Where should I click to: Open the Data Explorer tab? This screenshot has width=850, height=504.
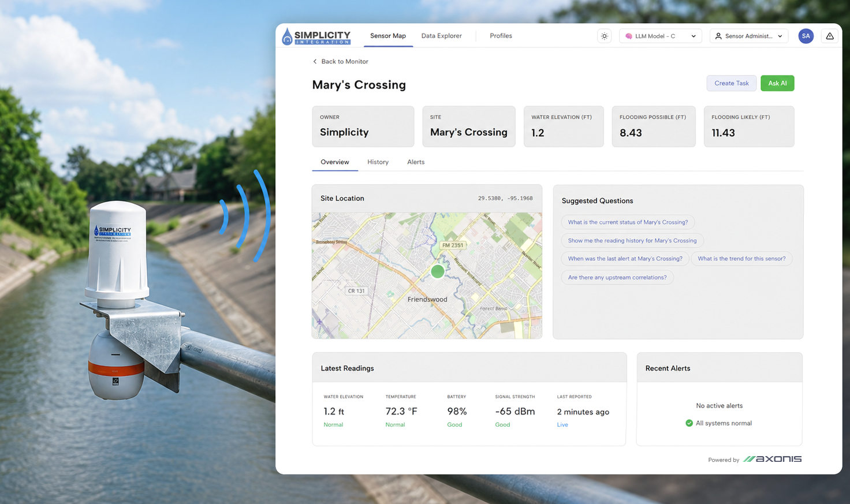442,36
